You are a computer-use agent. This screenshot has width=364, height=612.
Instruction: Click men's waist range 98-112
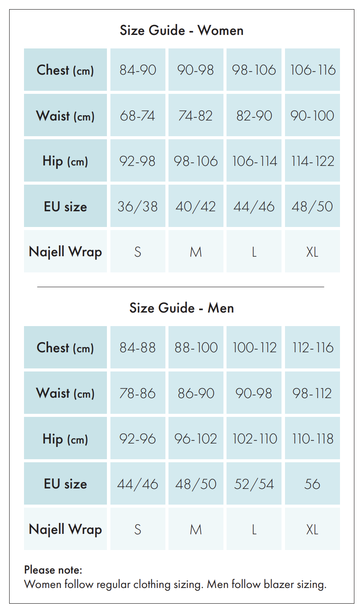312,393
